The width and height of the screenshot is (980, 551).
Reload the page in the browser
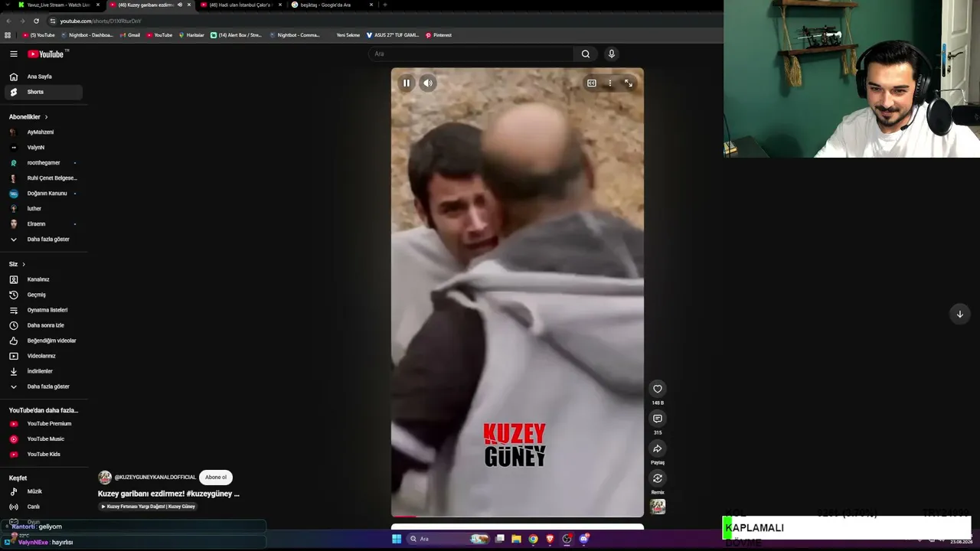(36, 21)
